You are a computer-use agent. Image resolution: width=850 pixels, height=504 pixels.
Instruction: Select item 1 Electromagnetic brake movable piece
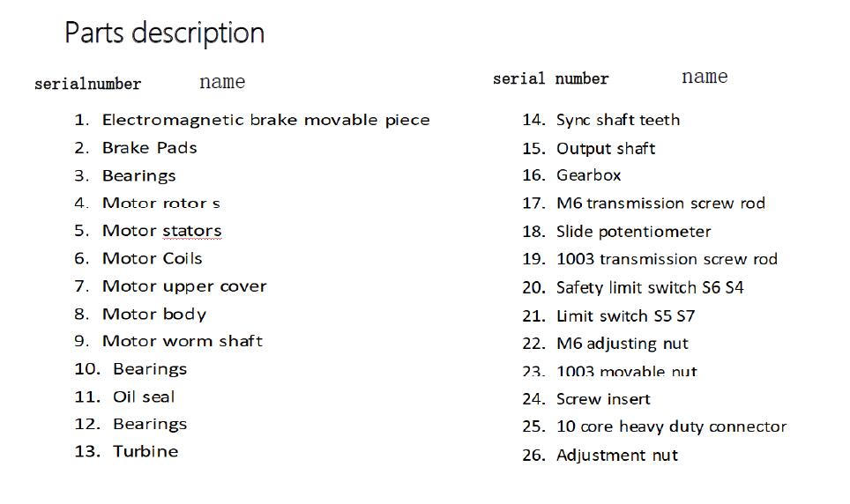[265, 120]
